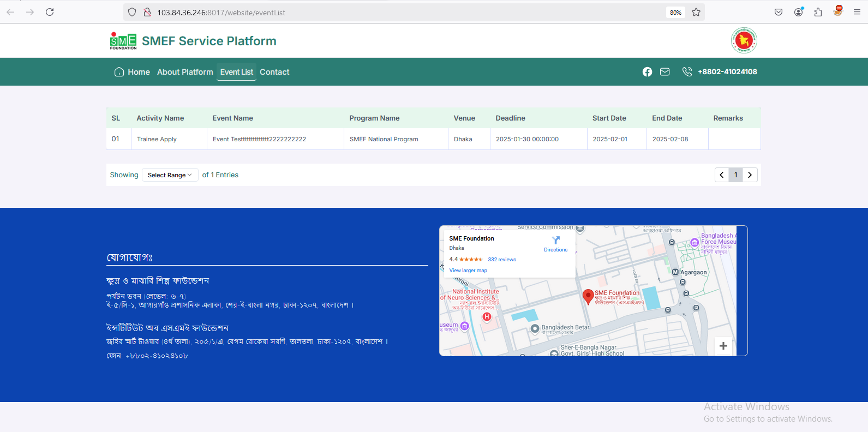Click the SME Foundation red map pin
Image resolution: width=868 pixels, height=432 pixels.
[588, 297]
